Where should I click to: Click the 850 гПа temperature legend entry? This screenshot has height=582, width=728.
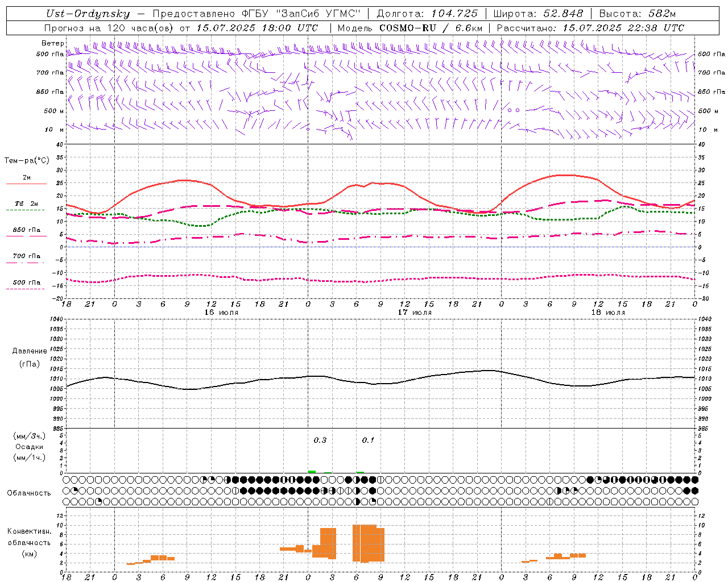pos(27,230)
